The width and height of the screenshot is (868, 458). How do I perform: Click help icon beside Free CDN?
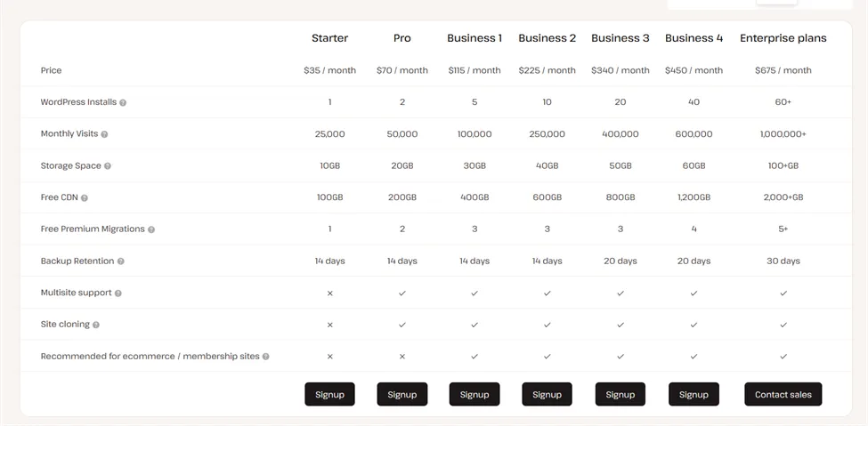(85, 198)
